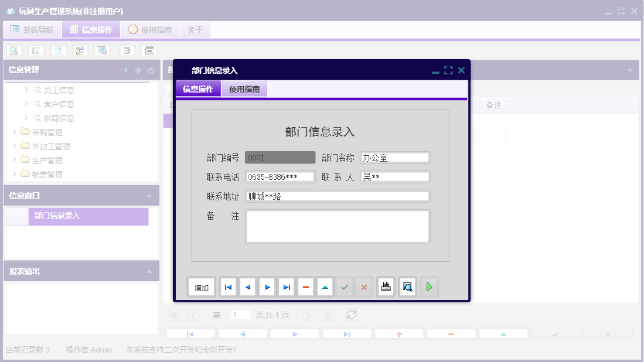Click the green checkmark confirm button
The width and height of the screenshot is (644, 362).
[345, 286]
